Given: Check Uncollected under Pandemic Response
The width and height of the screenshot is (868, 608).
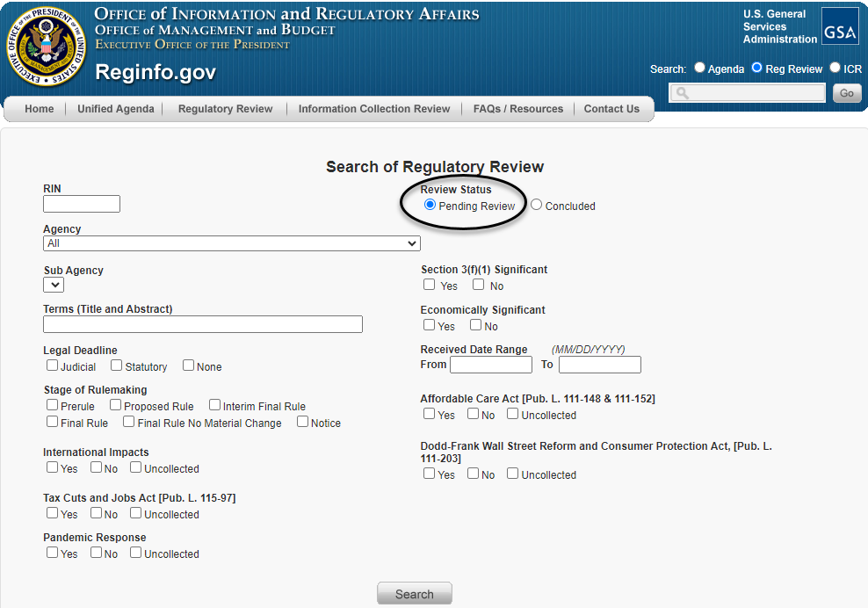Looking at the screenshot, I should (136, 553).
